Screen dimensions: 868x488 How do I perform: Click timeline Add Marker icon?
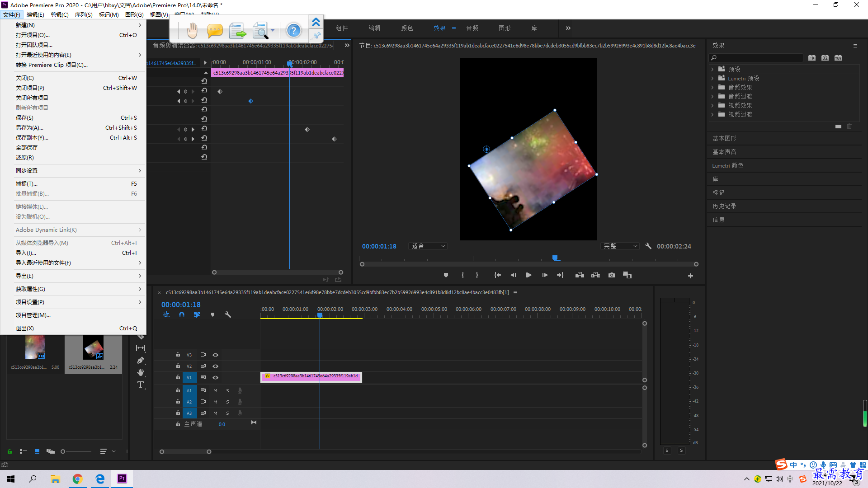(212, 314)
